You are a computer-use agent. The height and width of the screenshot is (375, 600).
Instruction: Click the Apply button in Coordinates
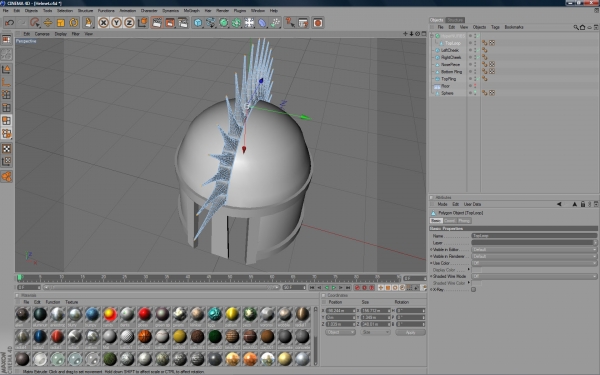(410, 332)
